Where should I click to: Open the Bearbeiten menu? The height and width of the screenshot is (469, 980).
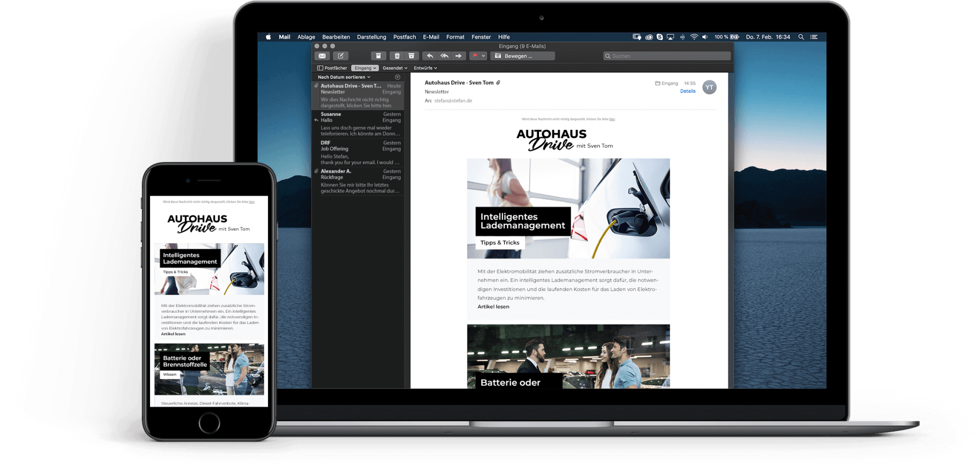336,37
